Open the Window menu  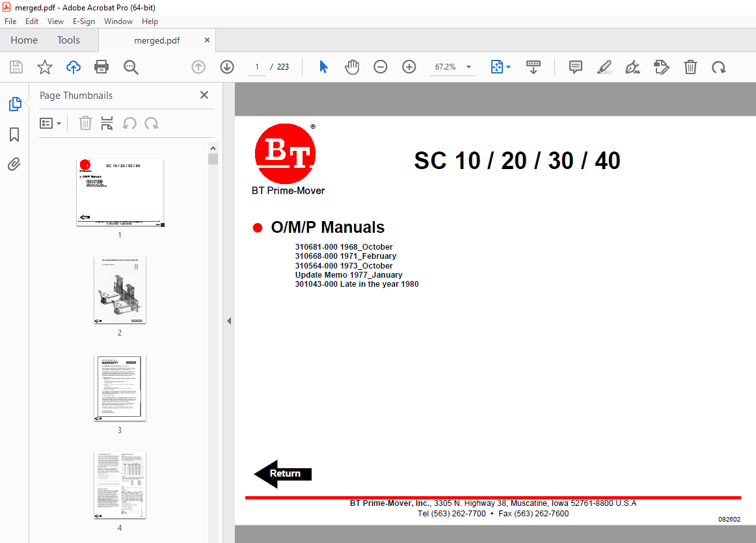point(118,21)
